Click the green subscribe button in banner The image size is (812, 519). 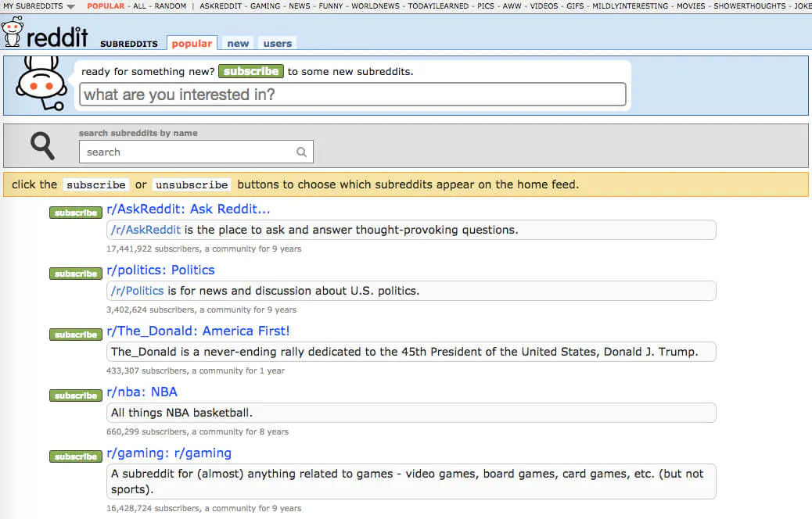tap(250, 71)
